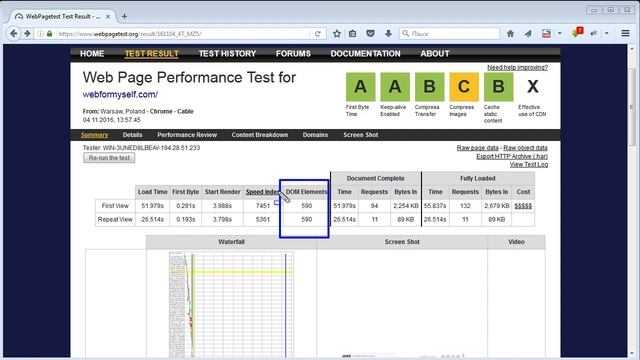Click the search field in toolbar
Screen dimensions: 640x360
[449, 34]
